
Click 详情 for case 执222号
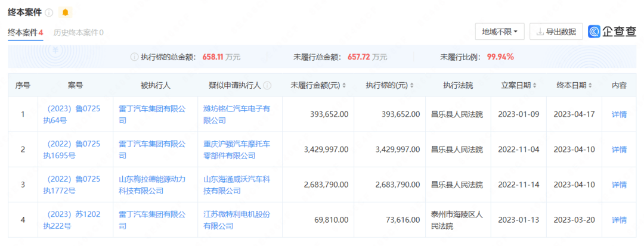tap(619, 220)
